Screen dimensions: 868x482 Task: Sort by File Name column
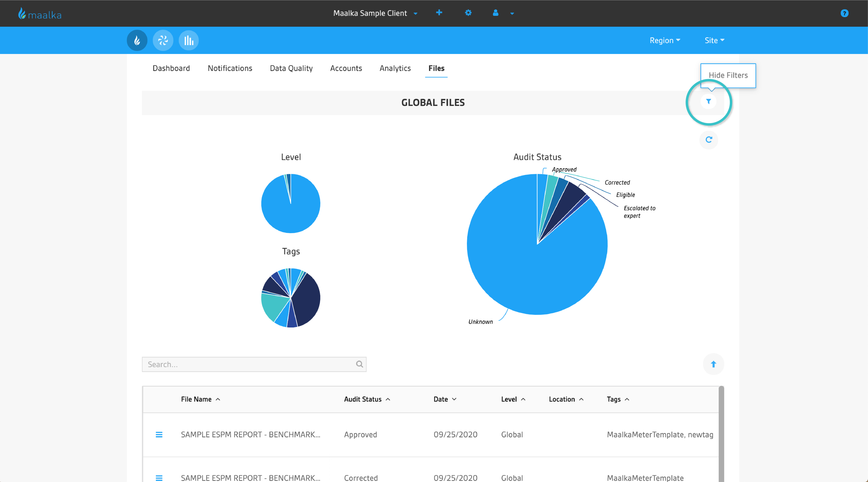pyautogui.click(x=200, y=399)
